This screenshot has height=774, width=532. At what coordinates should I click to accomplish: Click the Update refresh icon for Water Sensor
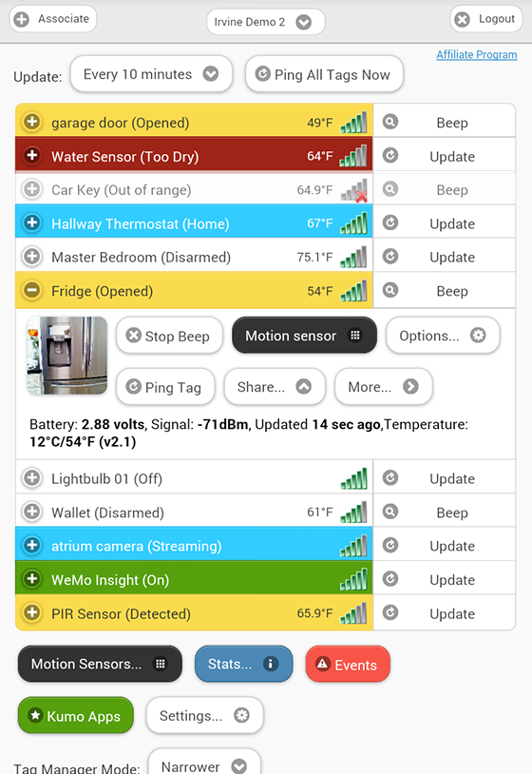pos(390,156)
